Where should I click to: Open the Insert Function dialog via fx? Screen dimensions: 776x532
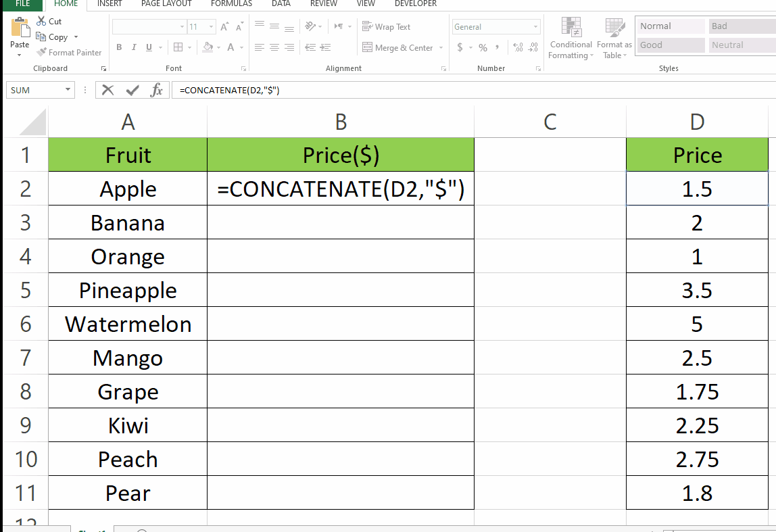[157, 90]
